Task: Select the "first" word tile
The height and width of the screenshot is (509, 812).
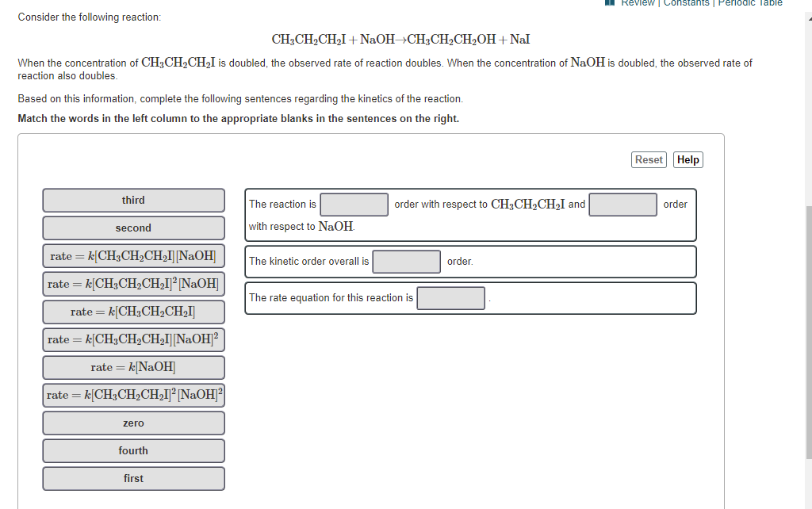Action: (133, 478)
